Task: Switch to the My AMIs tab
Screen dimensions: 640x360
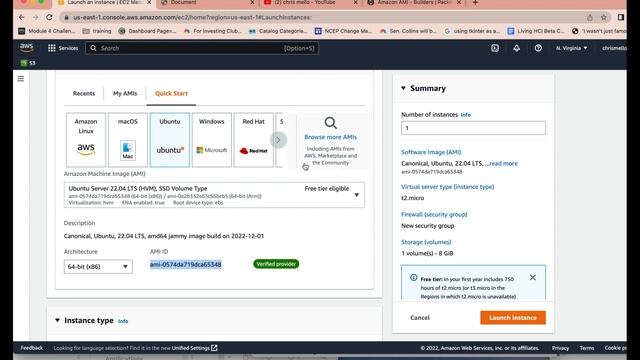Action: (125, 93)
